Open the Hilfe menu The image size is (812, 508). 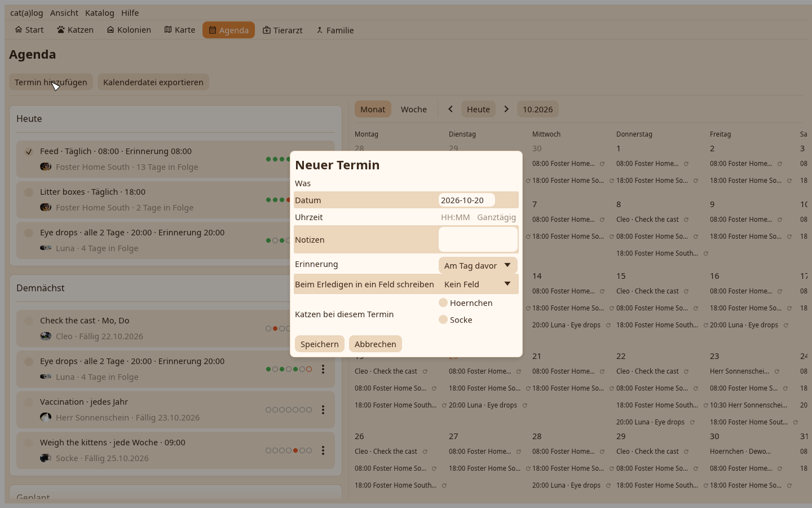[130, 12]
